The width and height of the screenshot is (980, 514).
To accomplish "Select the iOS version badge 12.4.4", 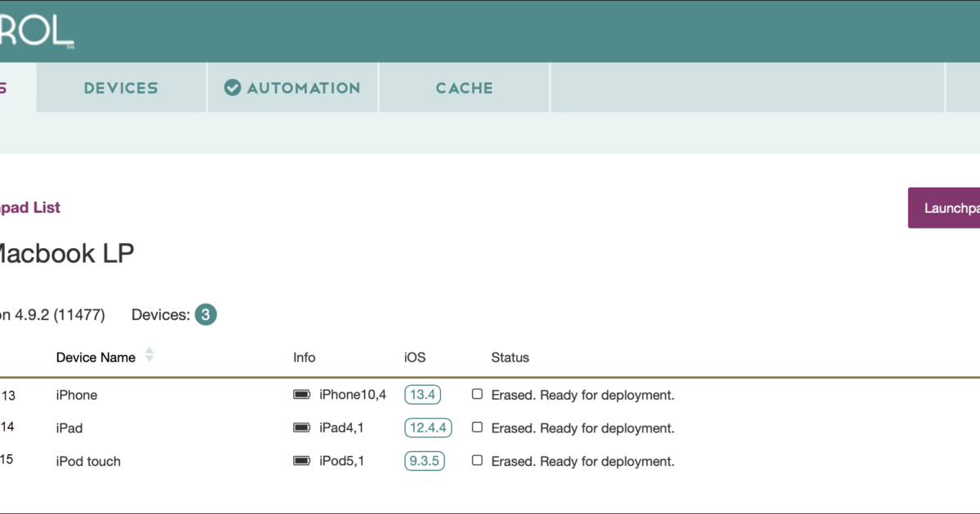I will click(x=428, y=427).
